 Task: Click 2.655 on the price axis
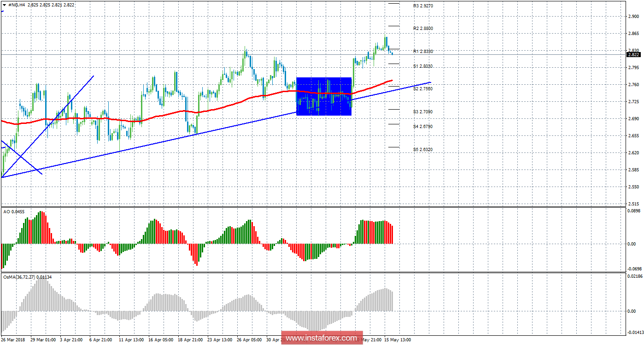pos(634,136)
